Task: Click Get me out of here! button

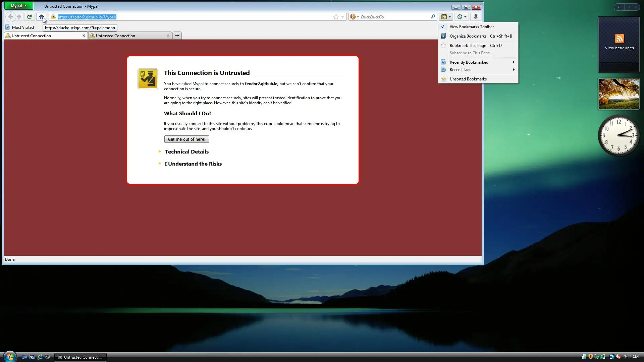Action: [186, 139]
